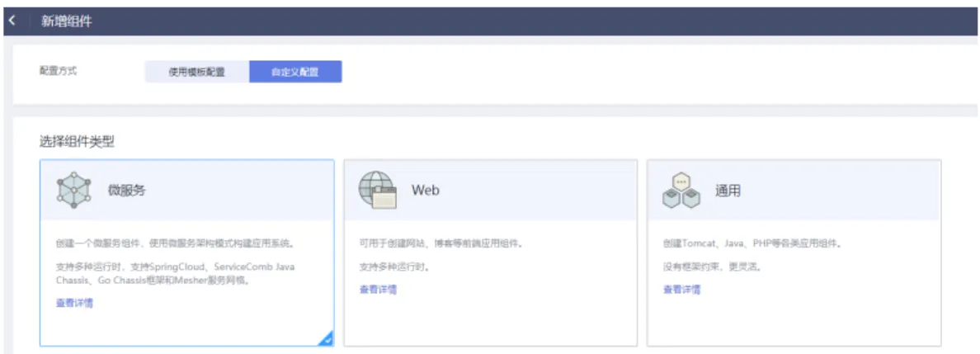Go back using the left arrow icon

tap(12, 21)
